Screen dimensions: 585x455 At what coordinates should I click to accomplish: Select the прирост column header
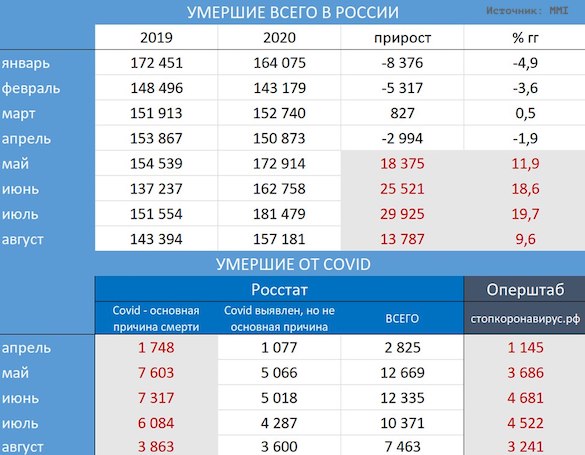click(403, 38)
